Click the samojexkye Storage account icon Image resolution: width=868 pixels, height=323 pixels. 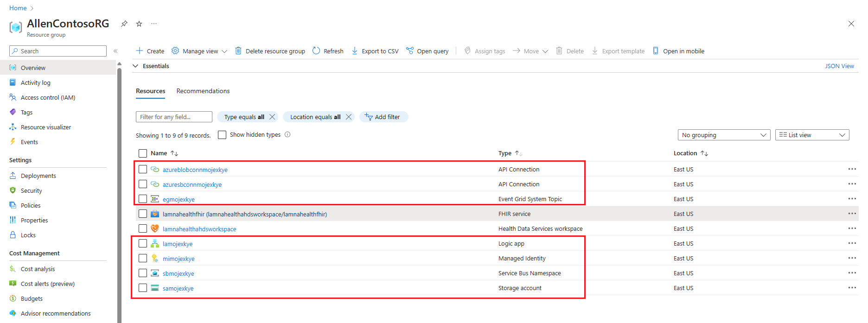155,288
